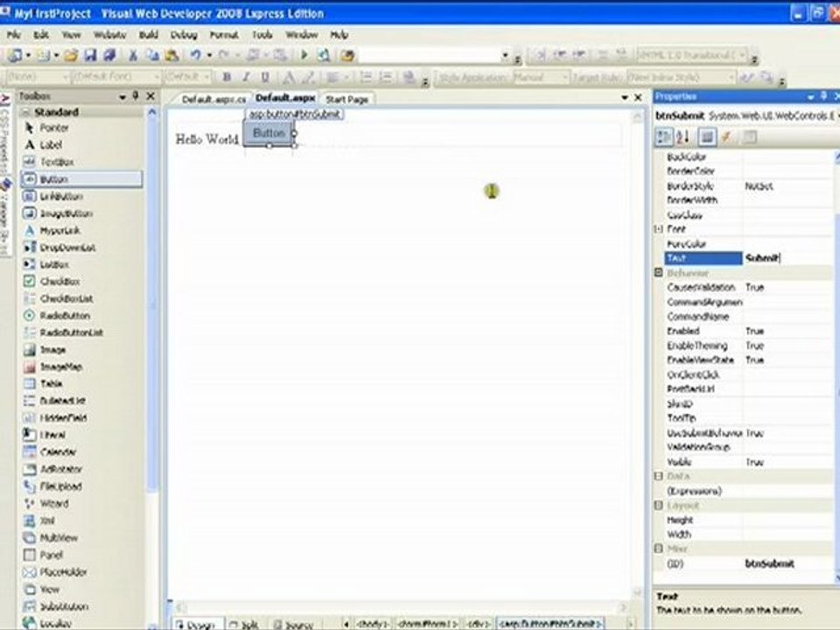Open the Format menu
Viewport: 840px width, 630px height.
point(223,35)
